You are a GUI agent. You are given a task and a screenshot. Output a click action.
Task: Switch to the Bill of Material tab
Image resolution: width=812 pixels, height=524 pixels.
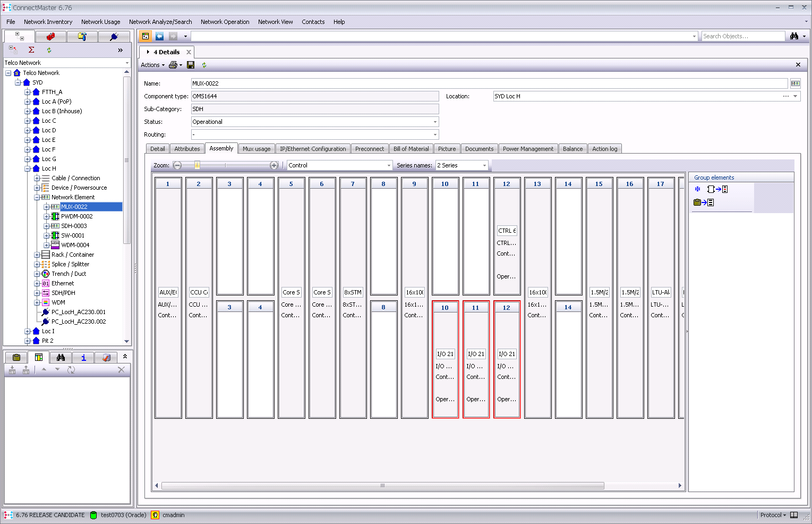click(411, 149)
